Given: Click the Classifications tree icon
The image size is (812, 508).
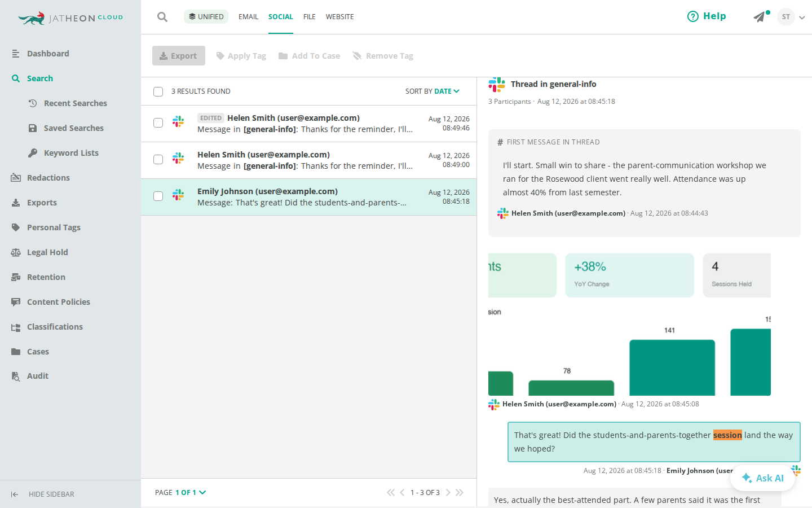Looking at the screenshot, I should (16, 327).
